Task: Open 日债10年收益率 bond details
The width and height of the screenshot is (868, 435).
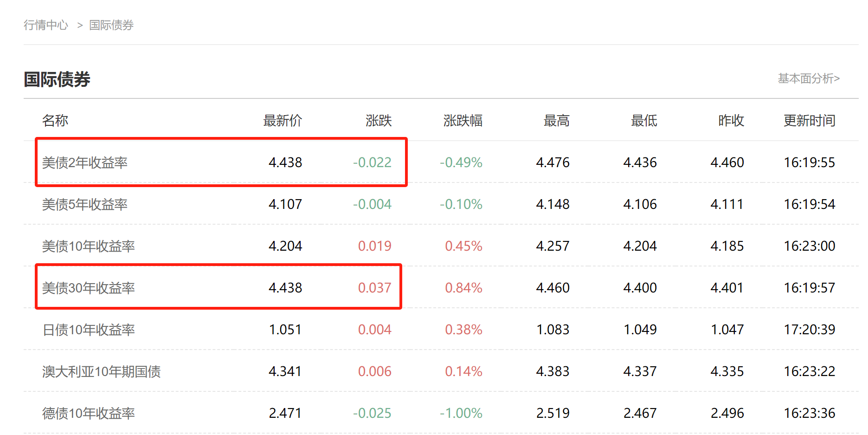Action: [89, 330]
